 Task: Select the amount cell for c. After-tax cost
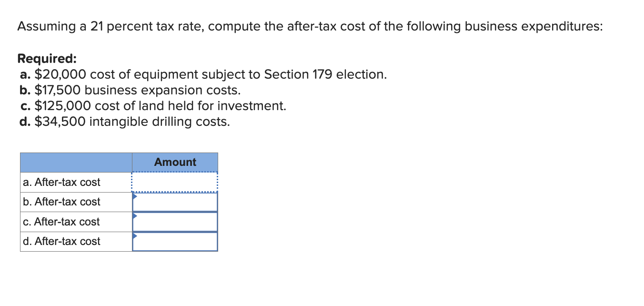[x=175, y=222]
